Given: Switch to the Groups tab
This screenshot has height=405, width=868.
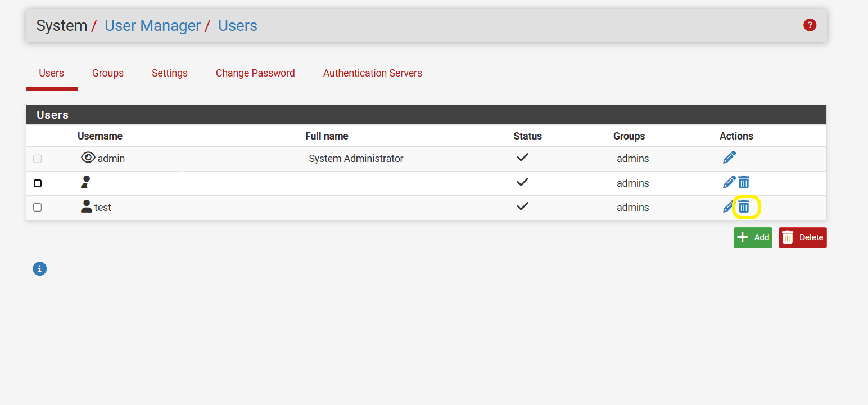Looking at the screenshot, I should click(x=108, y=73).
